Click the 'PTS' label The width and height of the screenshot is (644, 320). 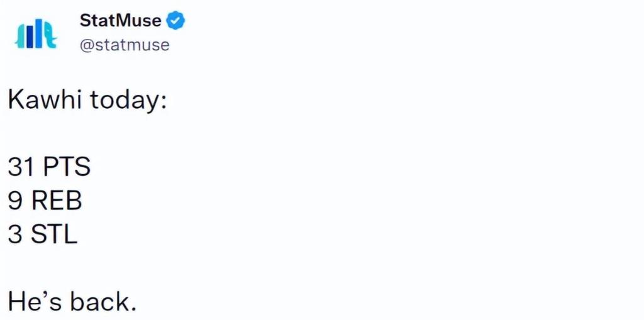pyautogui.click(x=67, y=167)
